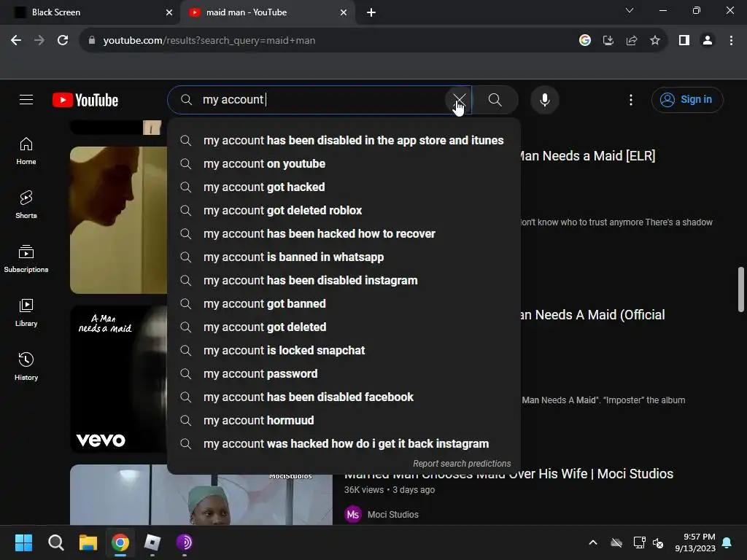
Task: Open Windows taskbar search
Action: (55, 542)
